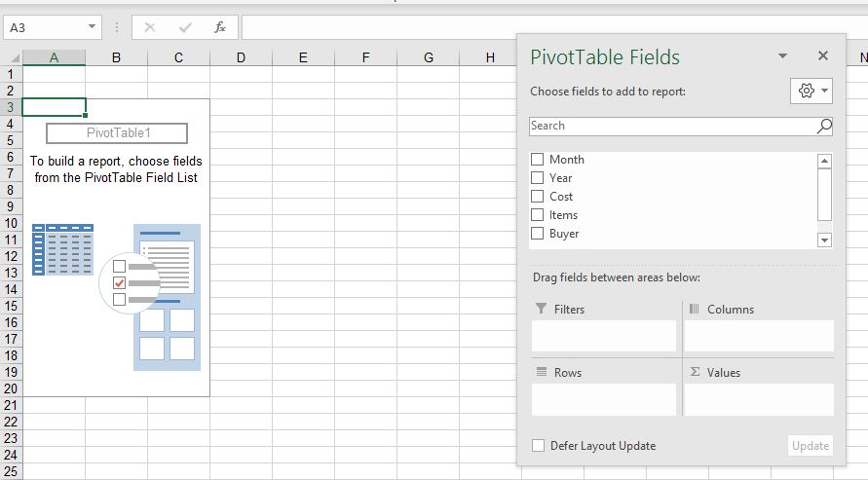Open the PivotTable Fields task pane options arrow

782,55
